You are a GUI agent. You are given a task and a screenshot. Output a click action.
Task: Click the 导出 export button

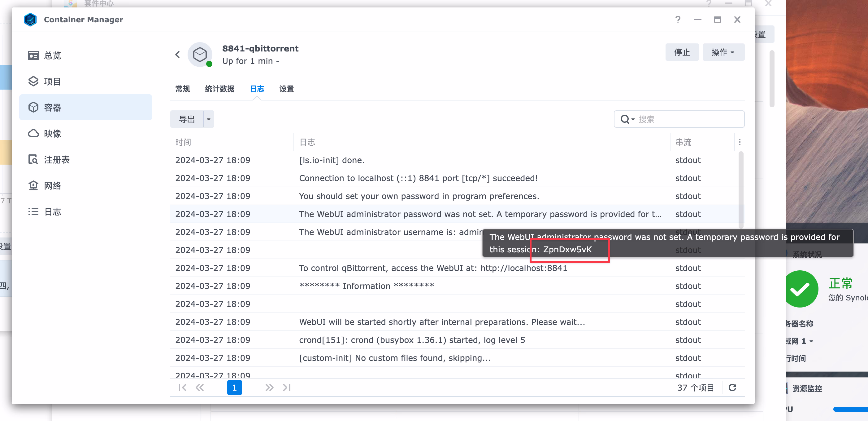[x=187, y=119]
